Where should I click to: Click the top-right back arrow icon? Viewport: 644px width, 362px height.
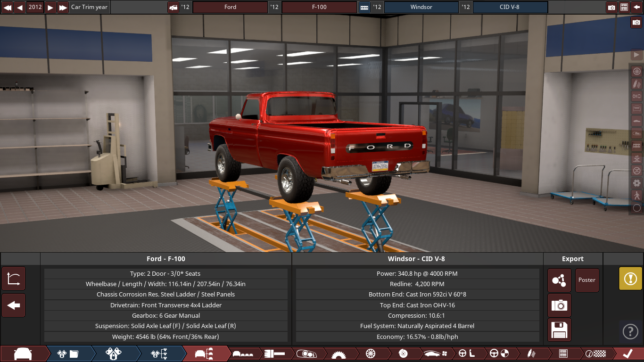[636, 7]
